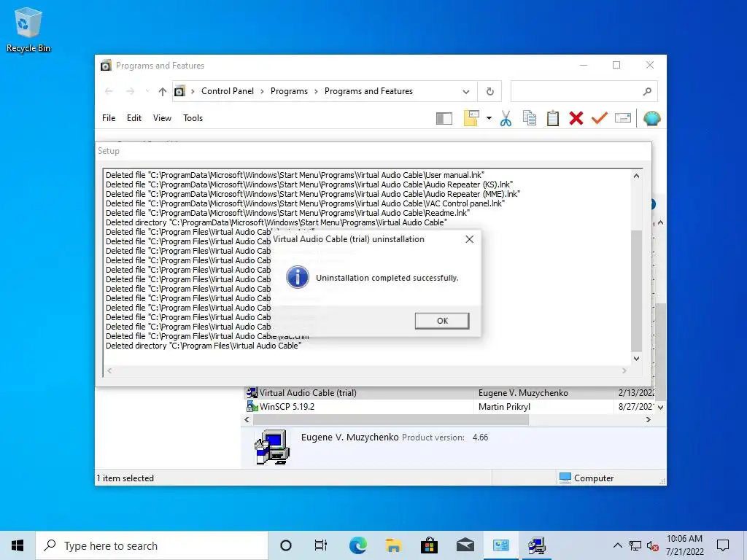Image resolution: width=747 pixels, height=560 pixels.
Task: Click the Back navigation arrow
Action: (109, 91)
